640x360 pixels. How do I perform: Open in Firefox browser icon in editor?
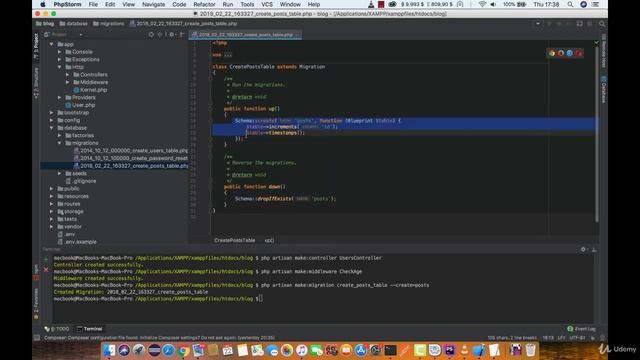click(561, 53)
